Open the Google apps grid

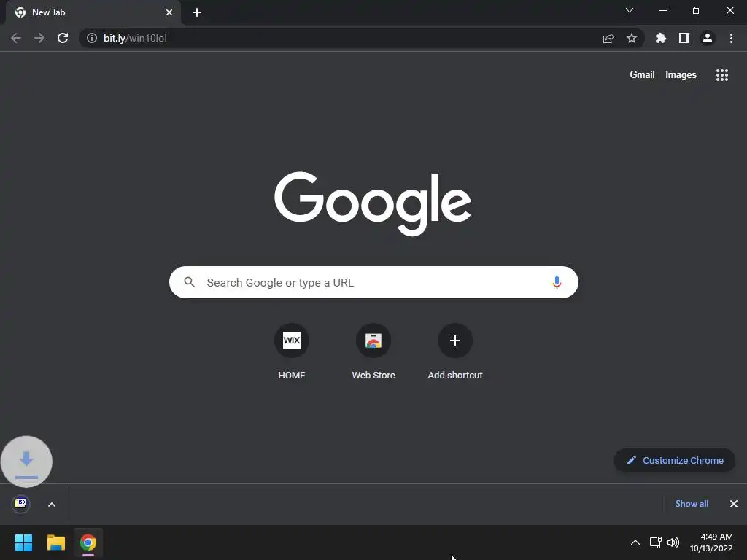pos(721,75)
